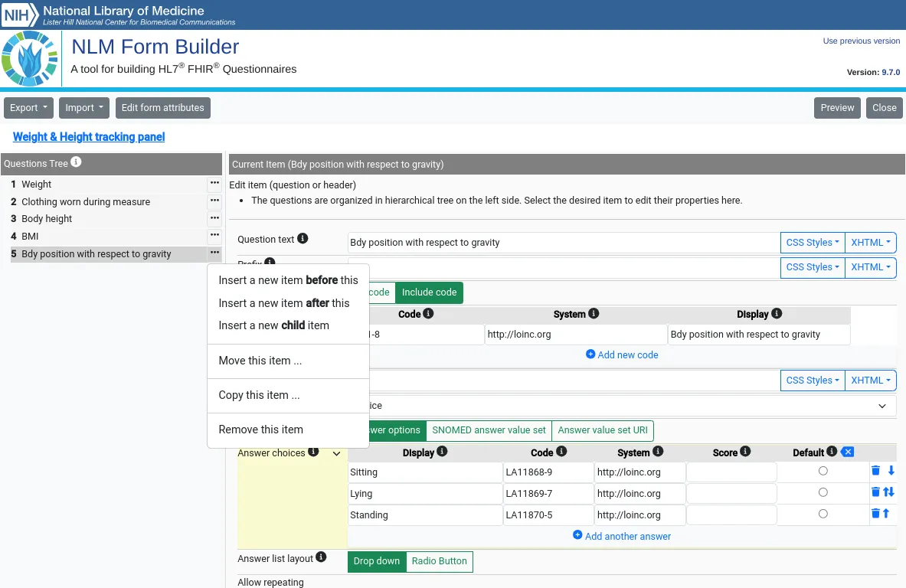Open the XHTML dropdown for Question text

pos(871,243)
